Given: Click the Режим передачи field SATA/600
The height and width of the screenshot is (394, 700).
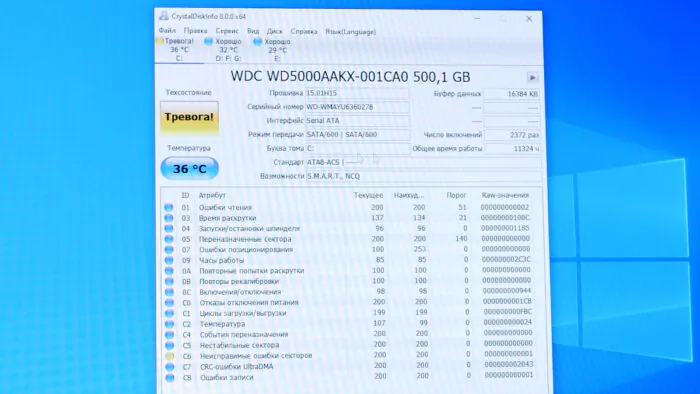Looking at the screenshot, I should [x=357, y=134].
